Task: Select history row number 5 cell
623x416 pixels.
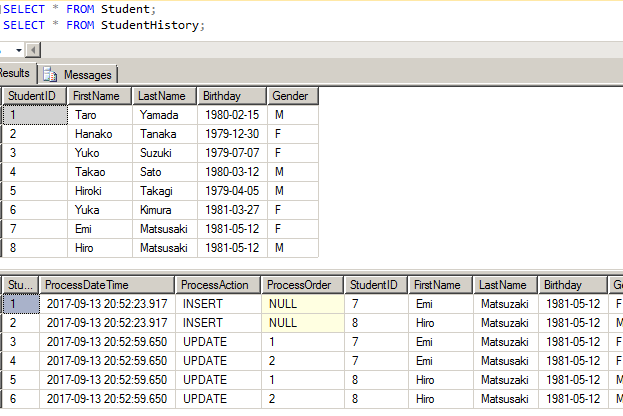Action: (21, 380)
